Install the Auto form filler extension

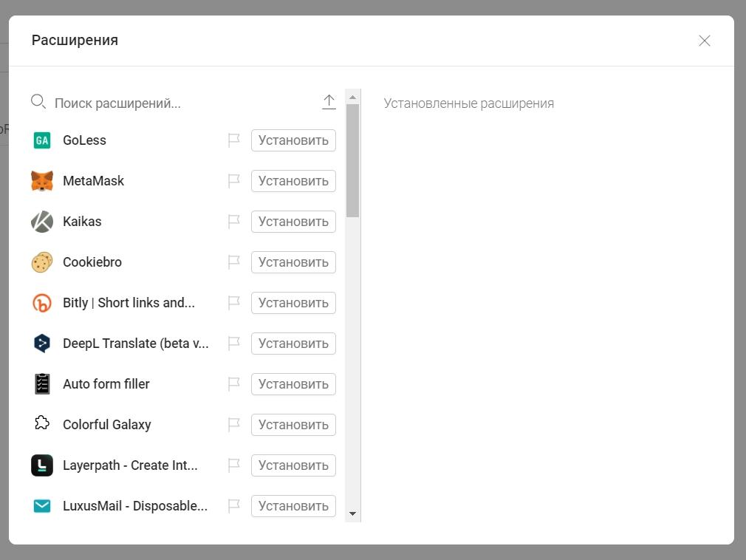tap(293, 384)
